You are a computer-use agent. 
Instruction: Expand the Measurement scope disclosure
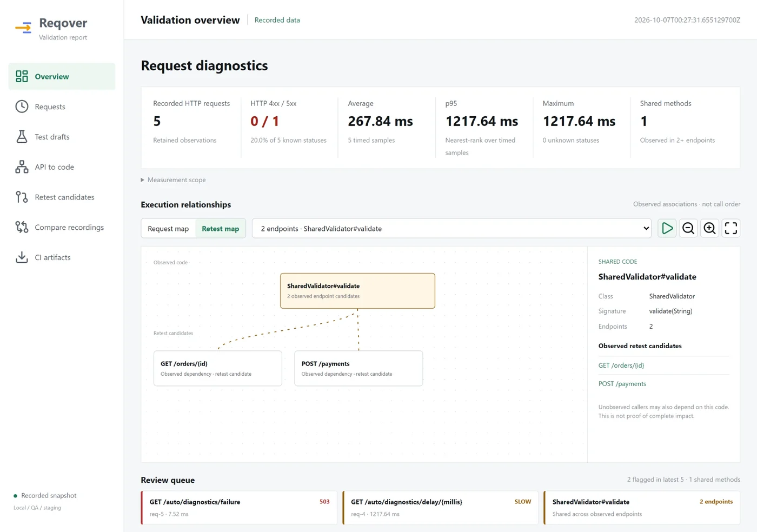click(x=174, y=179)
